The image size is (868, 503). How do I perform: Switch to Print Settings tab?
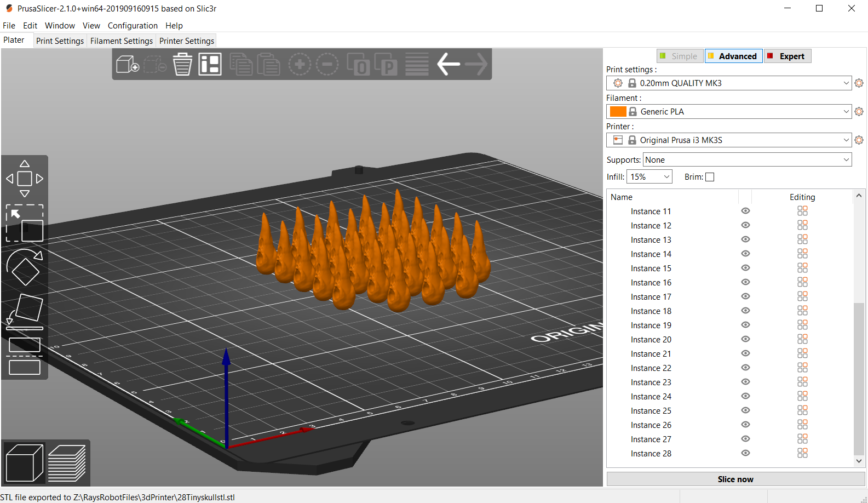click(x=60, y=41)
